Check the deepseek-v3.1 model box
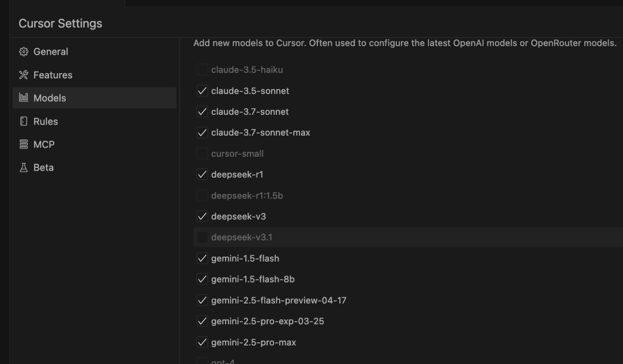This screenshot has height=364, width=623. point(202,237)
